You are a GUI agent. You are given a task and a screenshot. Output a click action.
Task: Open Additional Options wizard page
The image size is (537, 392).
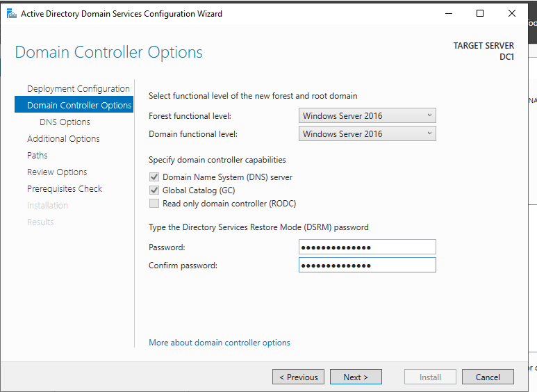coord(63,139)
